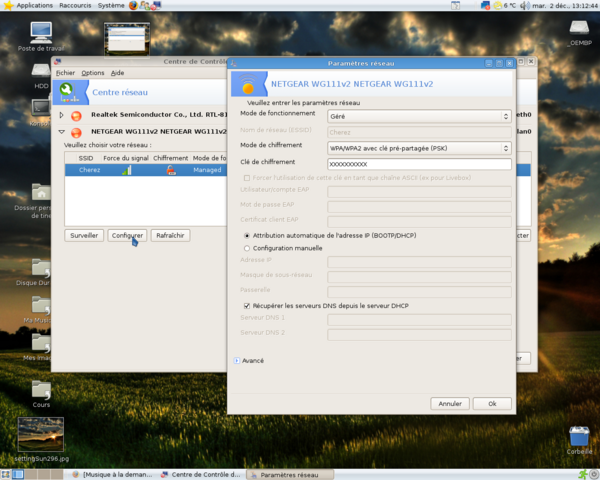Viewport: 600px width, 480px height.
Task: Open the Cours folder on desktop
Action: click(x=41, y=389)
